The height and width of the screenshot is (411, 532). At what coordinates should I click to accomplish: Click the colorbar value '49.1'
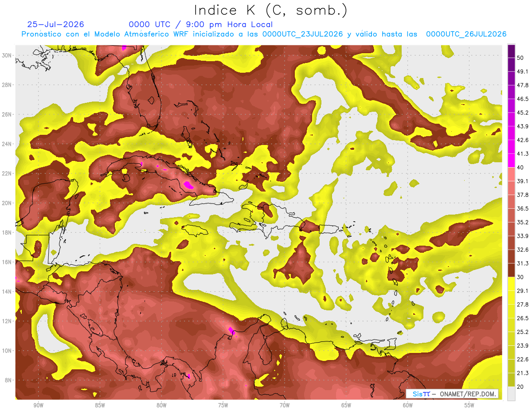click(x=523, y=71)
